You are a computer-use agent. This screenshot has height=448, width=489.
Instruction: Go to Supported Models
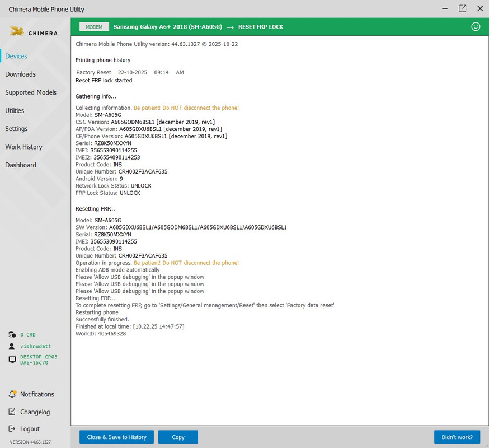coord(31,92)
